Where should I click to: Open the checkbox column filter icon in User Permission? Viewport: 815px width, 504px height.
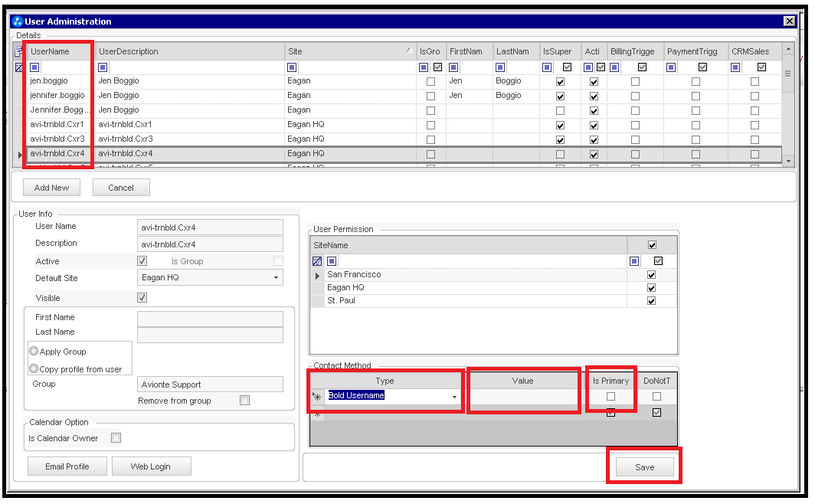coord(634,261)
